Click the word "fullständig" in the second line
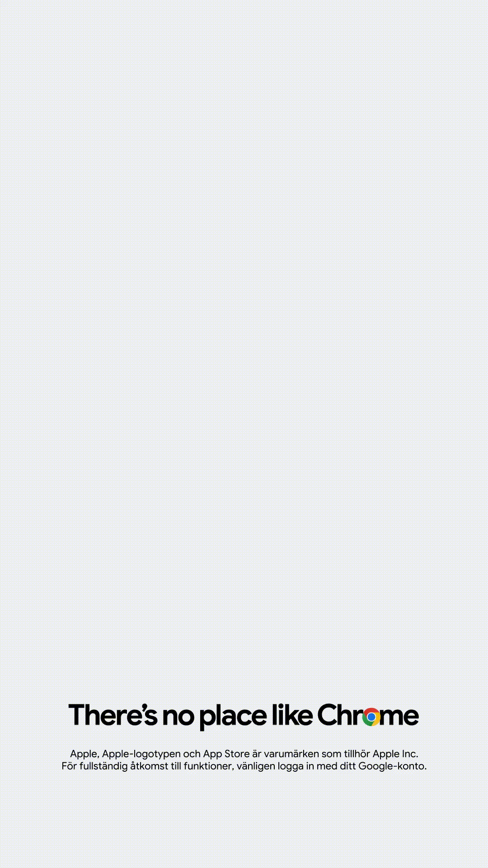Image resolution: width=488 pixels, height=868 pixels. [x=103, y=766]
